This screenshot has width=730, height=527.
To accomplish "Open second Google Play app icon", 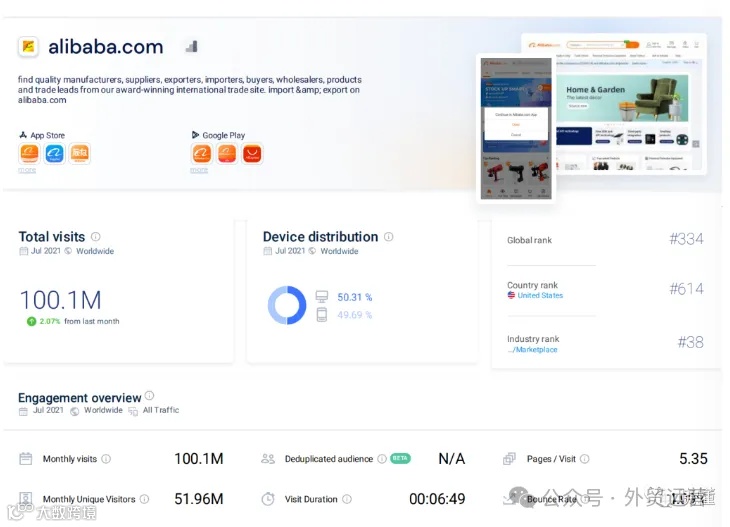I will click(227, 153).
